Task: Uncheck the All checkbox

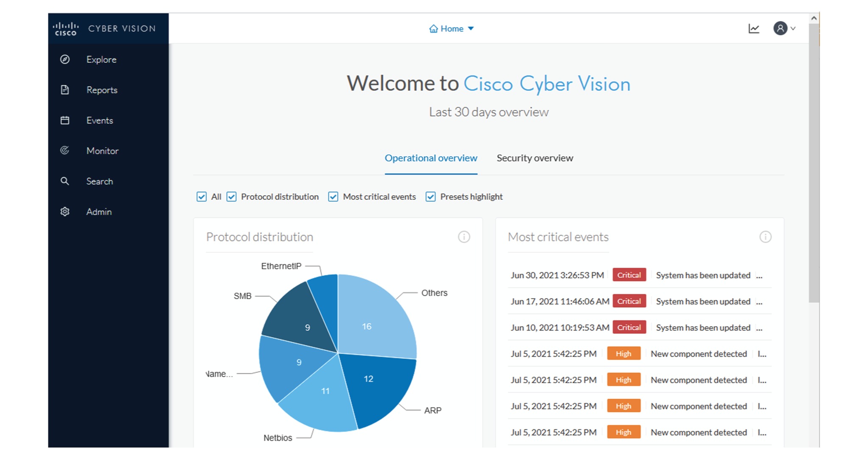Action: tap(202, 196)
